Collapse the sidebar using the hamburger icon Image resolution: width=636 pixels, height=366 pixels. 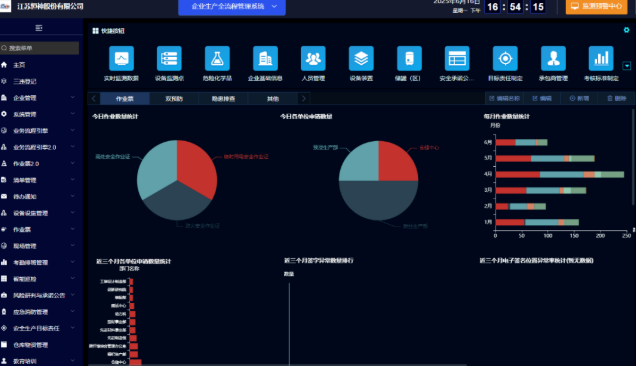[39, 28]
